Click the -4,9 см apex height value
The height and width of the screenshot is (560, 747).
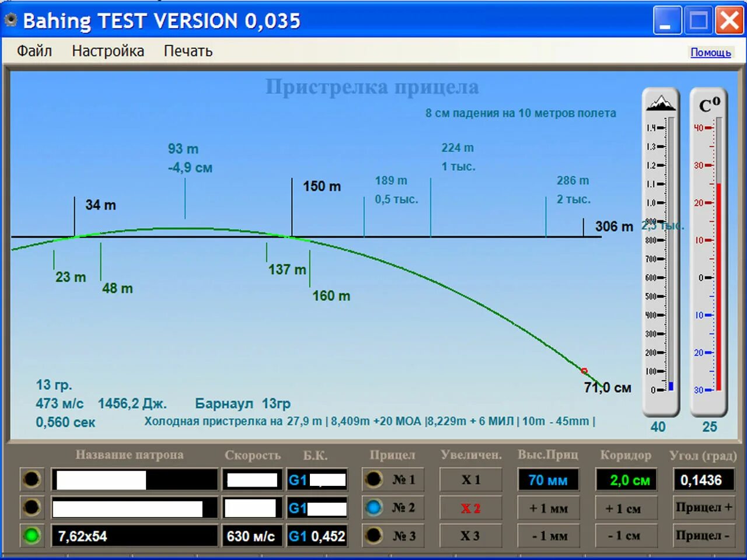[190, 168]
